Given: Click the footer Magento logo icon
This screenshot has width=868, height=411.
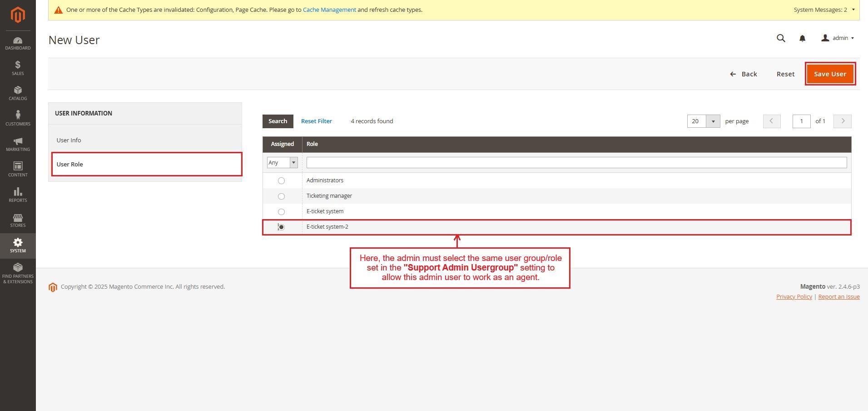Looking at the screenshot, I should coord(53,287).
